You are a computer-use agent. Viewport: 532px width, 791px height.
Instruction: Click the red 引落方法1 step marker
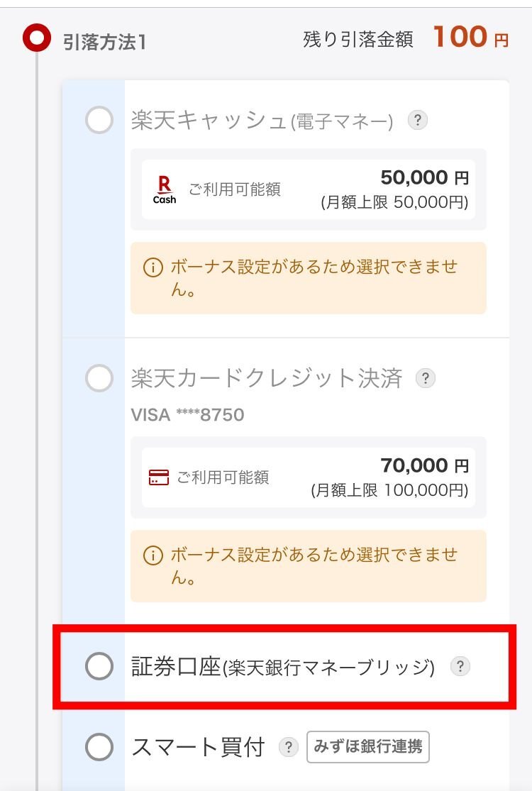pyautogui.click(x=37, y=38)
